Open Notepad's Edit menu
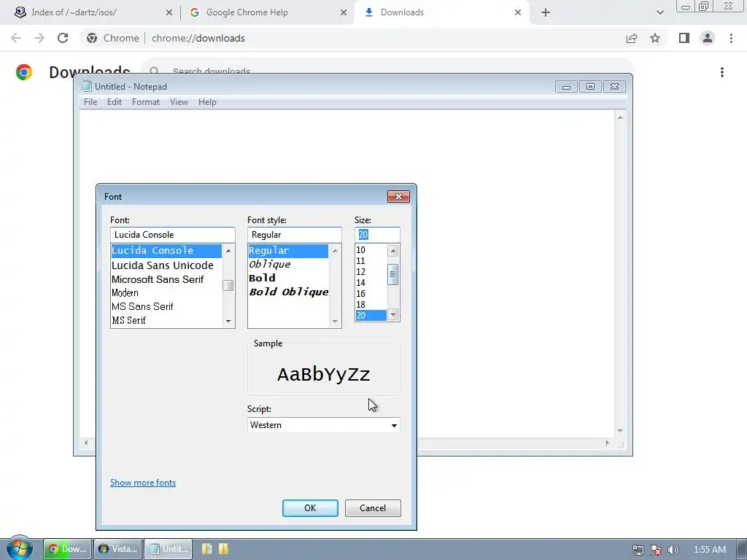Viewport: 747px width, 560px height. pos(115,102)
